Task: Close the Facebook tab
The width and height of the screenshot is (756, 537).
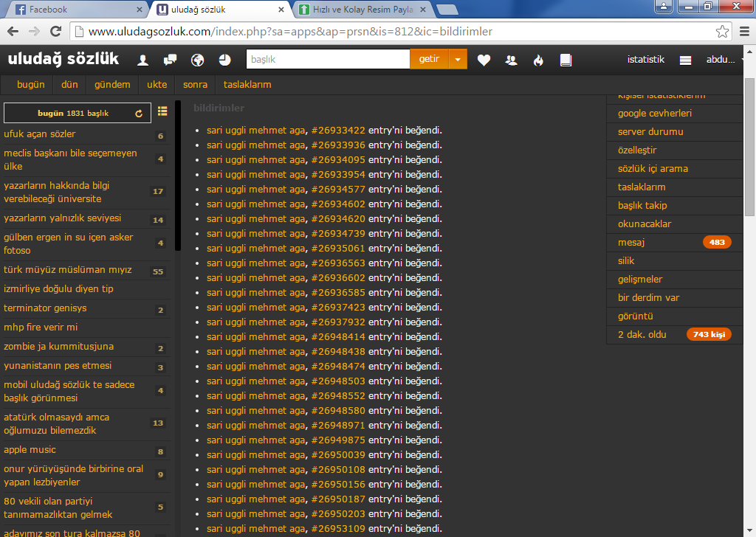Action: [140, 9]
